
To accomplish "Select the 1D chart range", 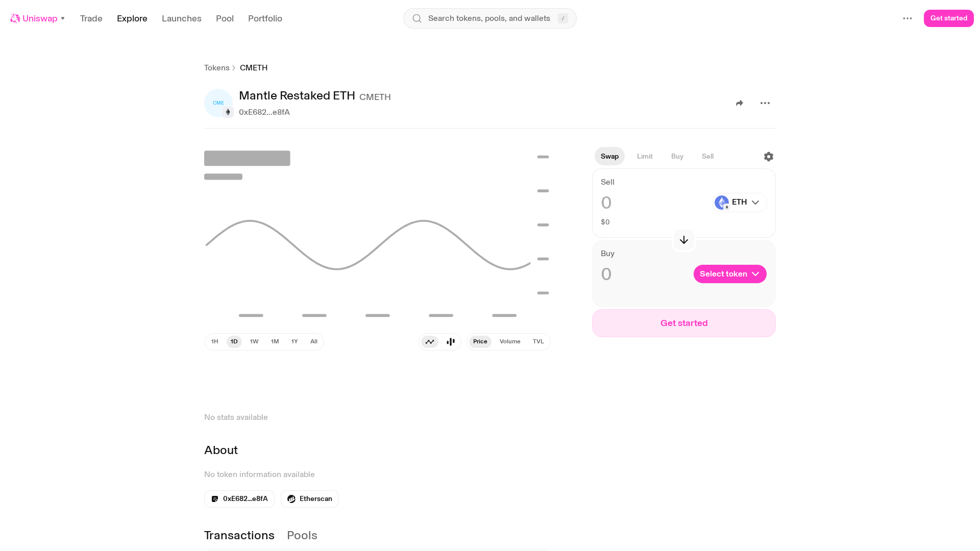I will pos(234,342).
